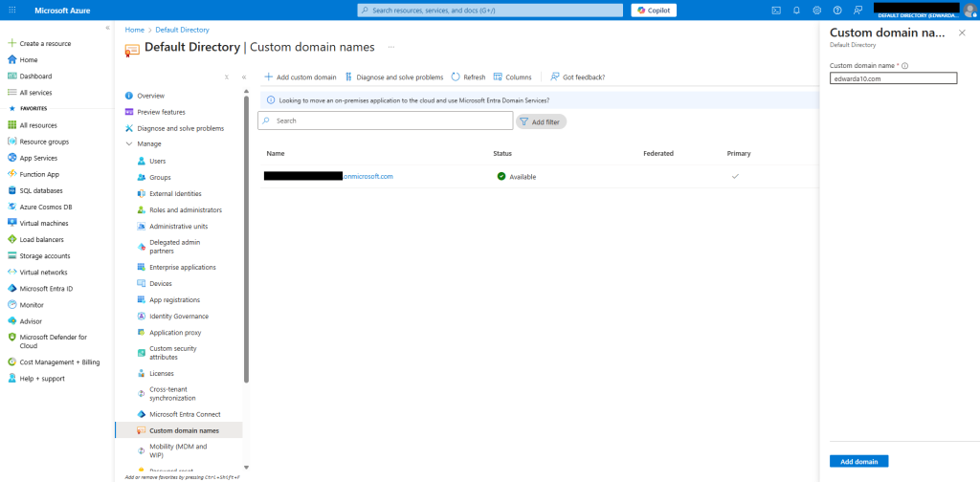Open the Azure portal waffle menu
The width and height of the screenshot is (980, 482).
click(x=12, y=10)
